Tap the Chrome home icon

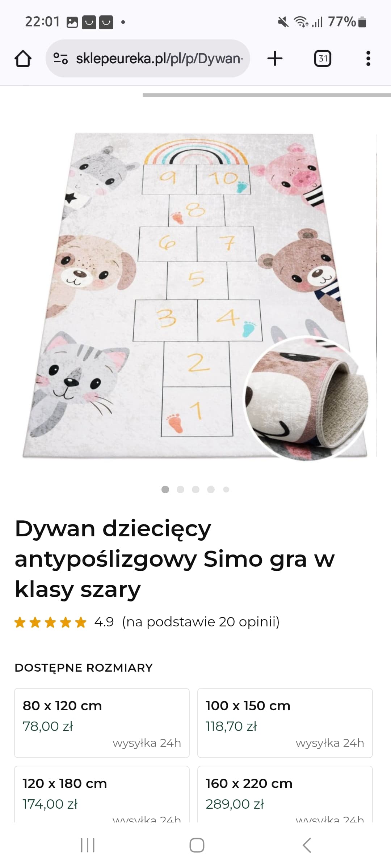click(23, 59)
